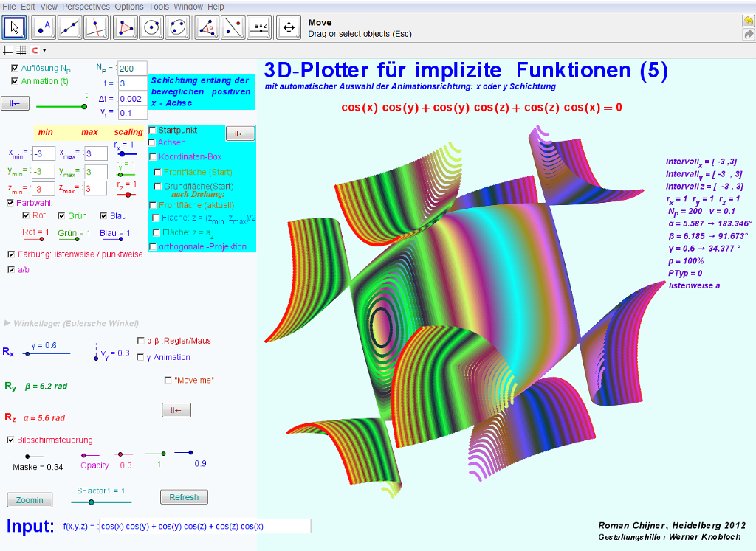
Task: Click the Refresh button
Action: tap(184, 497)
